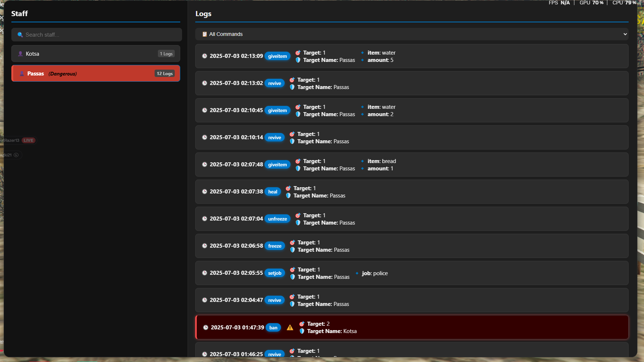The height and width of the screenshot is (362, 644).
Task: Click timestamp 2025-07-03 01:46:25
Action: coord(236,354)
